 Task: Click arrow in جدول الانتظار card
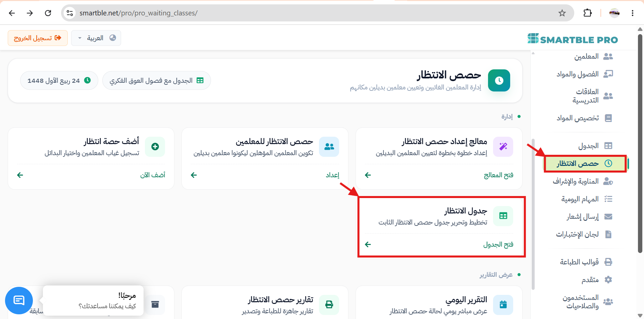(x=368, y=244)
